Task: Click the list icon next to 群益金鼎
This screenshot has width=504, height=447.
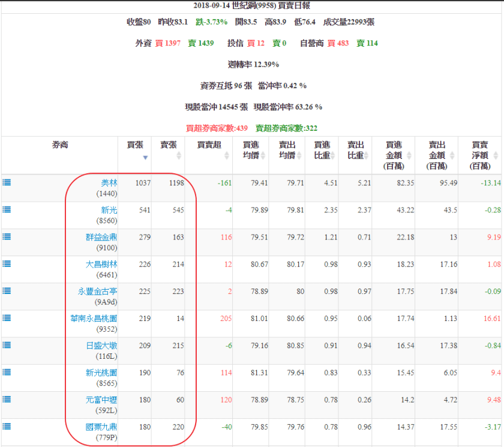Action: pos(7,236)
